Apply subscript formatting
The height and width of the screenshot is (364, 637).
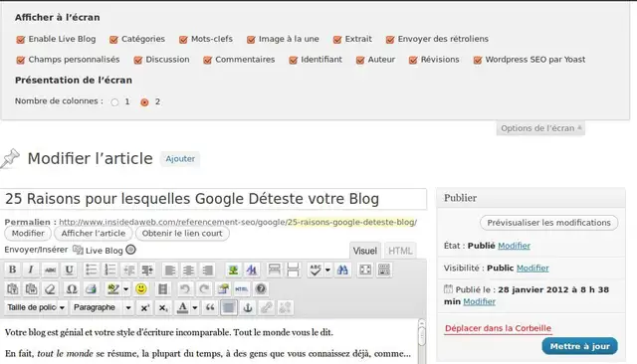click(x=163, y=308)
